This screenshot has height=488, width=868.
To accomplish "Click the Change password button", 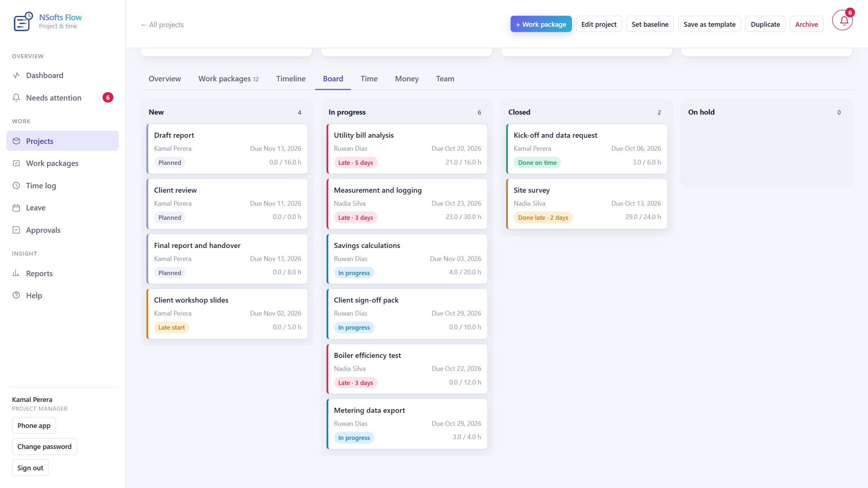I will click(x=44, y=446).
